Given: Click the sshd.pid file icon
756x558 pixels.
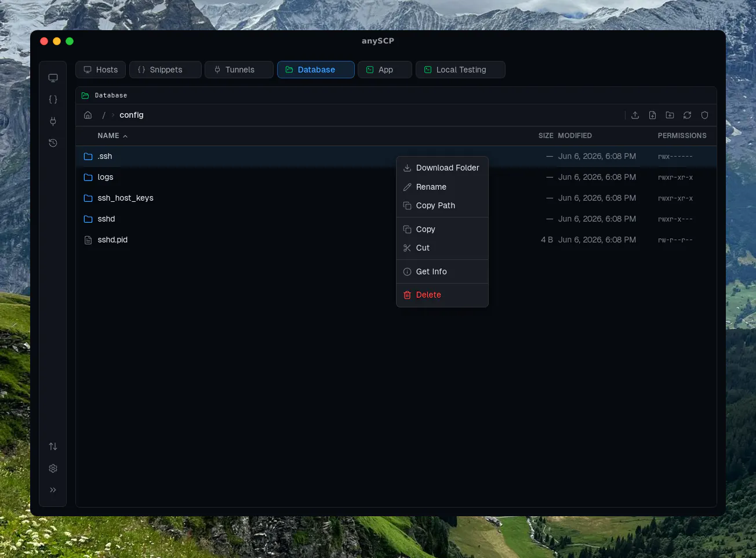Looking at the screenshot, I should [88, 240].
